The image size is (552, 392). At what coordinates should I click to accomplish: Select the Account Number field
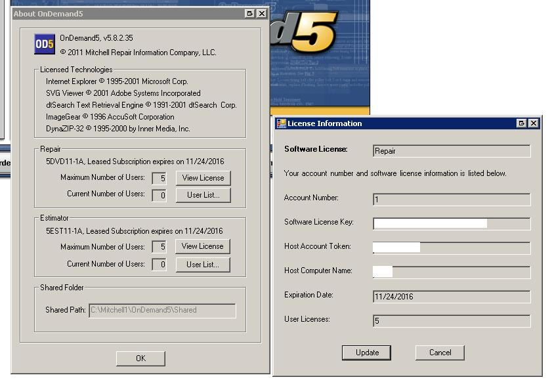451,199
